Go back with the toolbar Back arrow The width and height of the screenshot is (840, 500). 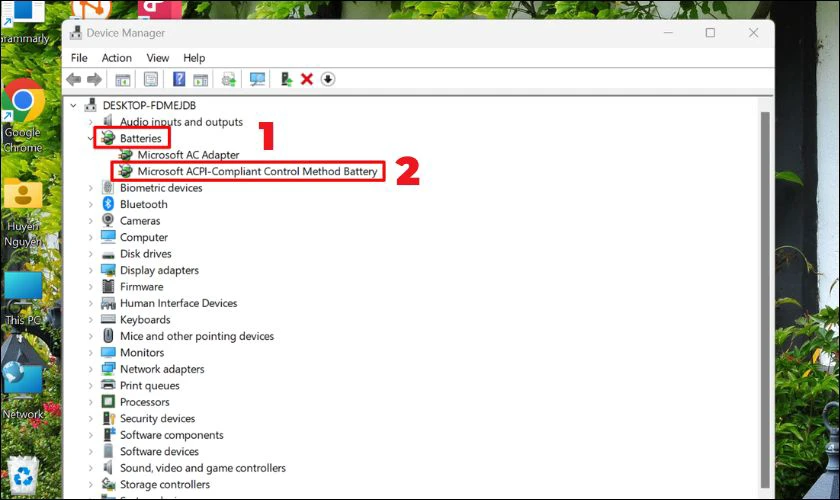73,79
